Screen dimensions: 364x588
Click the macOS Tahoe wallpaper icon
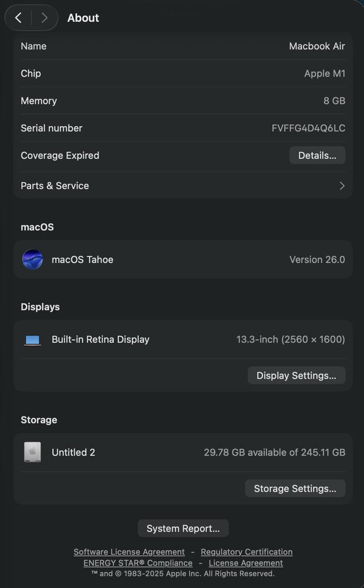[x=33, y=260]
